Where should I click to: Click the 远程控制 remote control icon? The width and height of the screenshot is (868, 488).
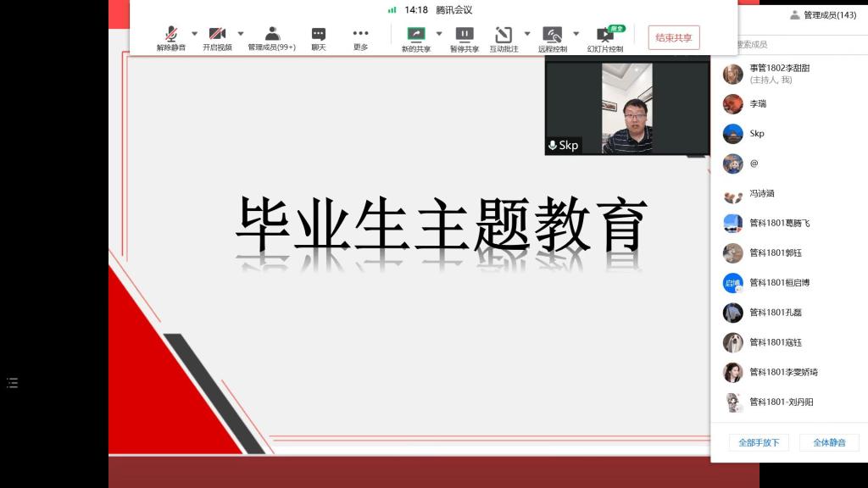coord(552,37)
